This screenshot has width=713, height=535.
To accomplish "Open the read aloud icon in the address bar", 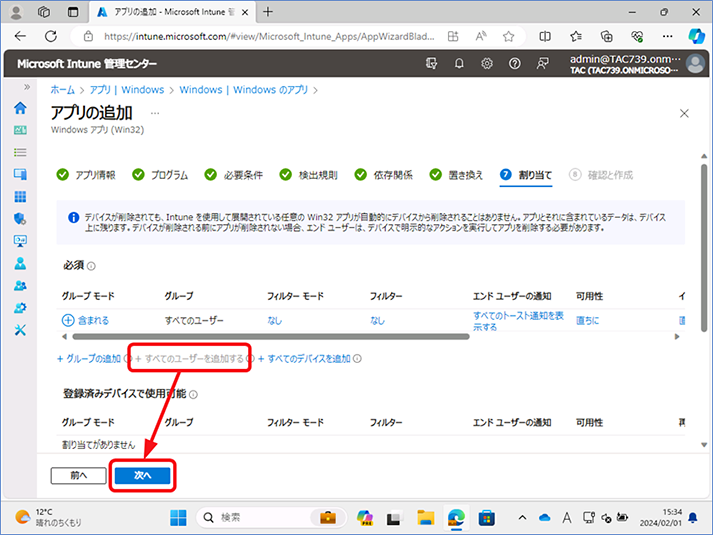I will click(481, 36).
